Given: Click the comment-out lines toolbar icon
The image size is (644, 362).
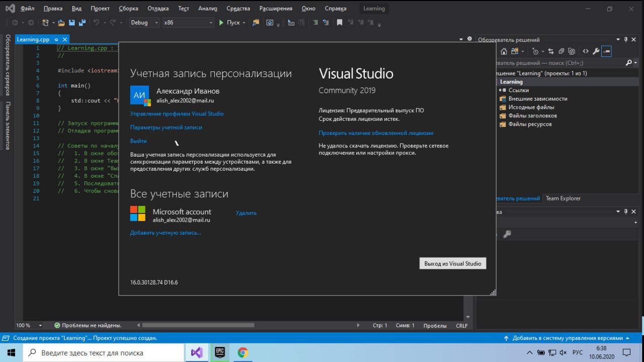Looking at the screenshot, I should tap(315, 23).
